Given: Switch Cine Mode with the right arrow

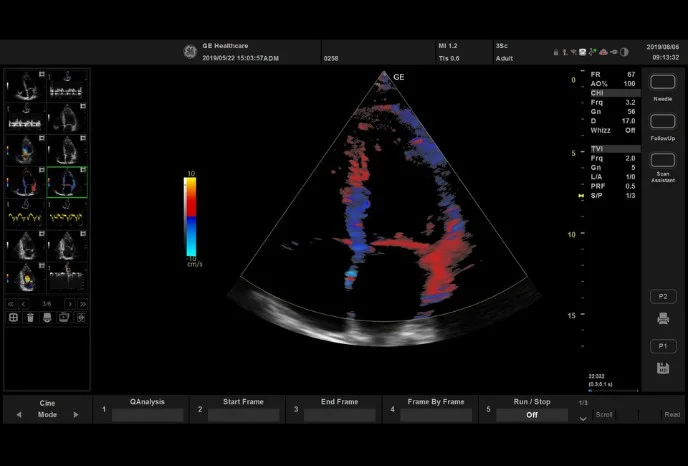Looking at the screenshot, I should (x=75, y=414).
